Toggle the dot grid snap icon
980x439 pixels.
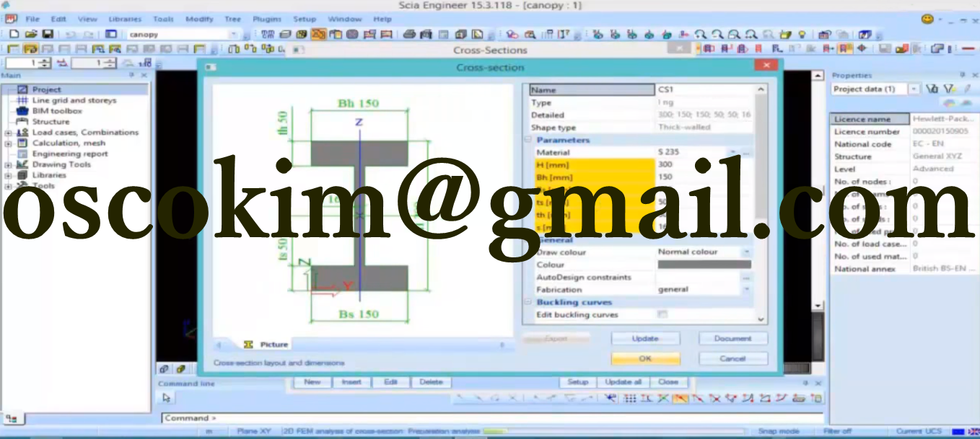(x=630, y=398)
